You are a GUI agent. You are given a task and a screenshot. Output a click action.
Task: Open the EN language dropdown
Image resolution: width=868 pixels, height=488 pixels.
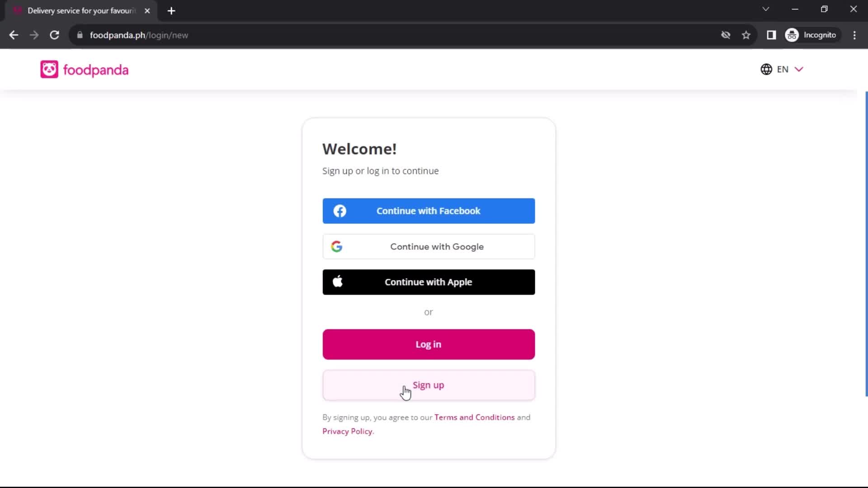pos(789,69)
